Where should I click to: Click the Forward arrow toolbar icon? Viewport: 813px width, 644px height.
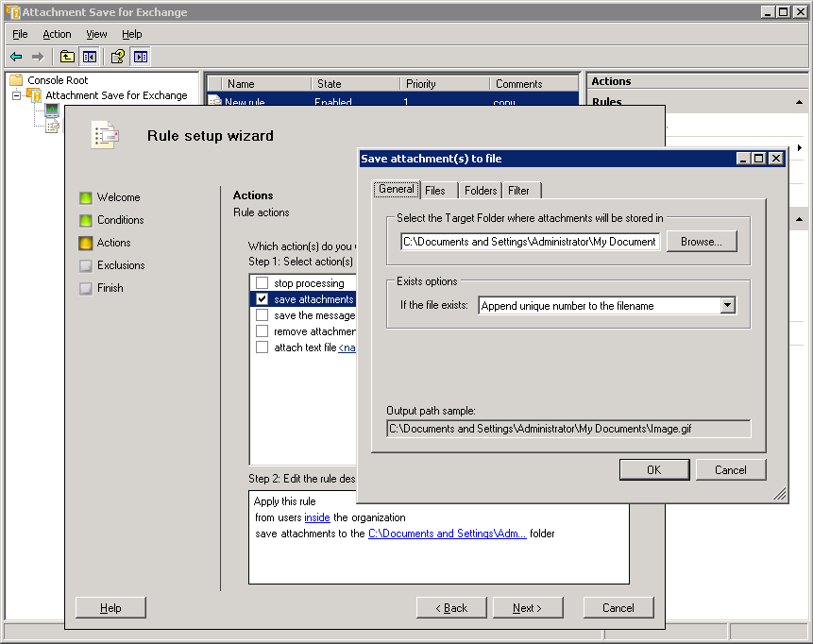38,57
